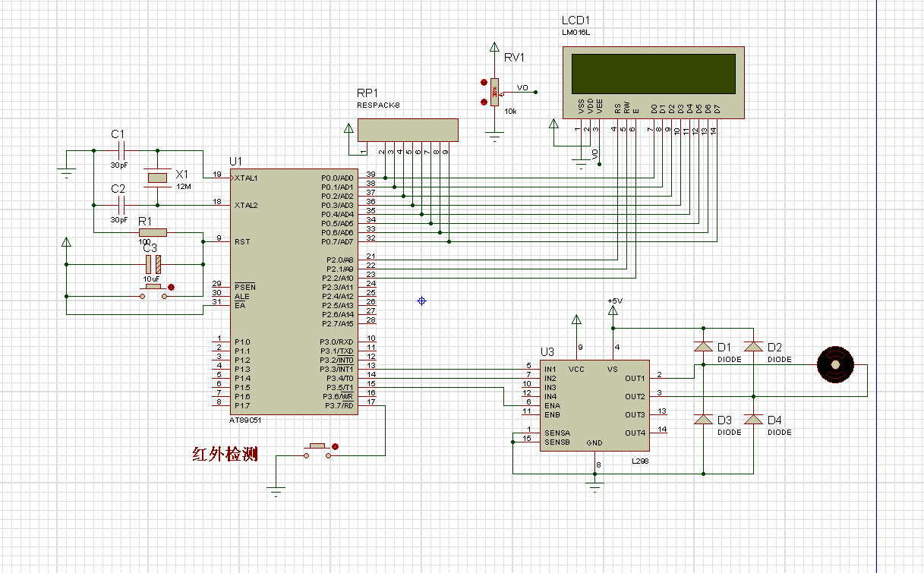
Task: Click the AT89C51 part label
Action: coord(244,420)
